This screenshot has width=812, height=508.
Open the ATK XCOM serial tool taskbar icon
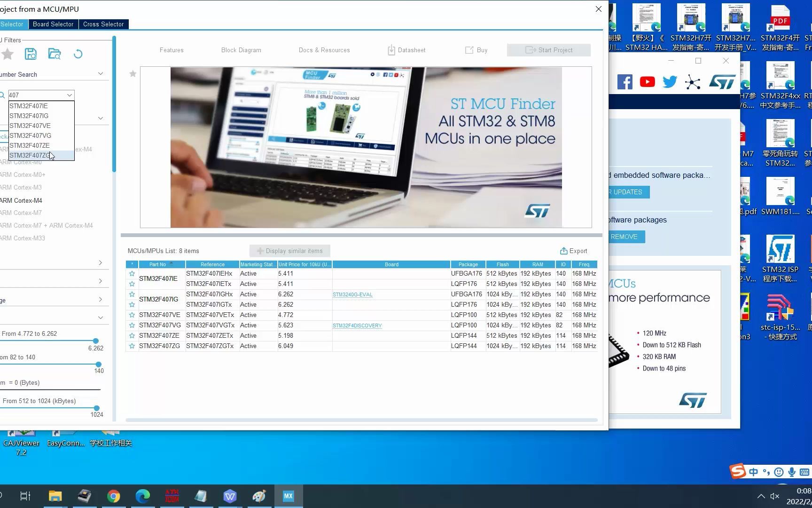pyautogui.click(x=172, y=496)
